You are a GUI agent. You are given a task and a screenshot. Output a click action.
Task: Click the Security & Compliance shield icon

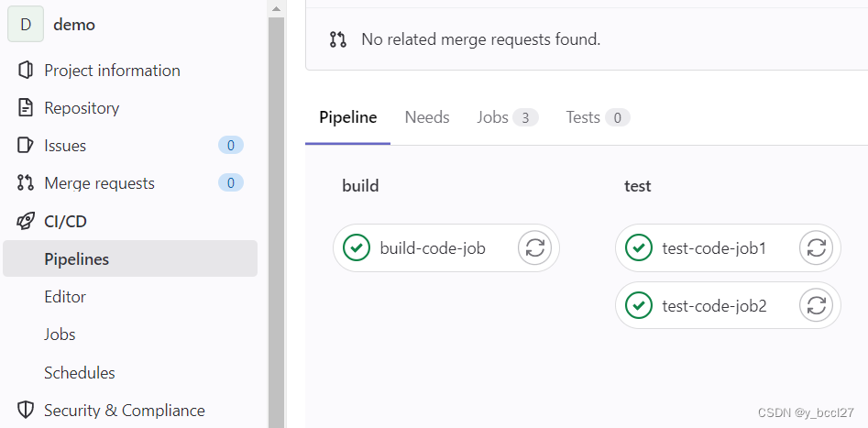26,410
